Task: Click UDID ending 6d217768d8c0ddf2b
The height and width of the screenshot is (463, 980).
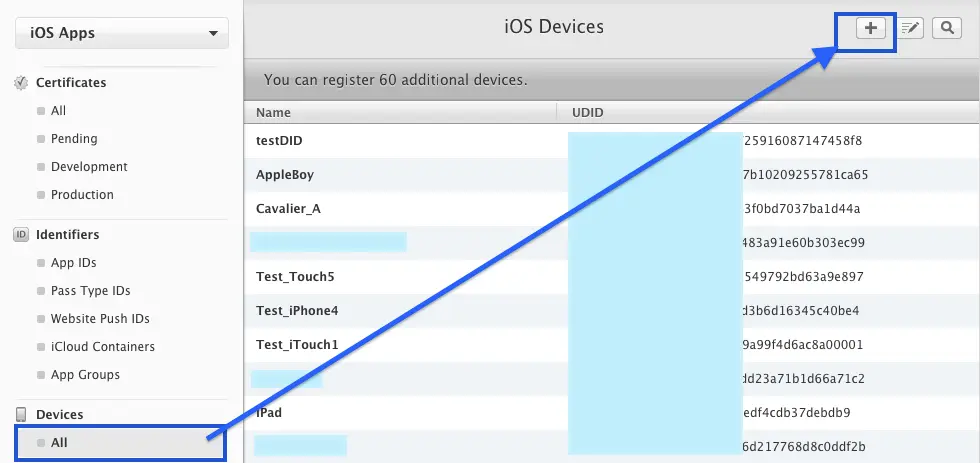Action: [804, 447]
